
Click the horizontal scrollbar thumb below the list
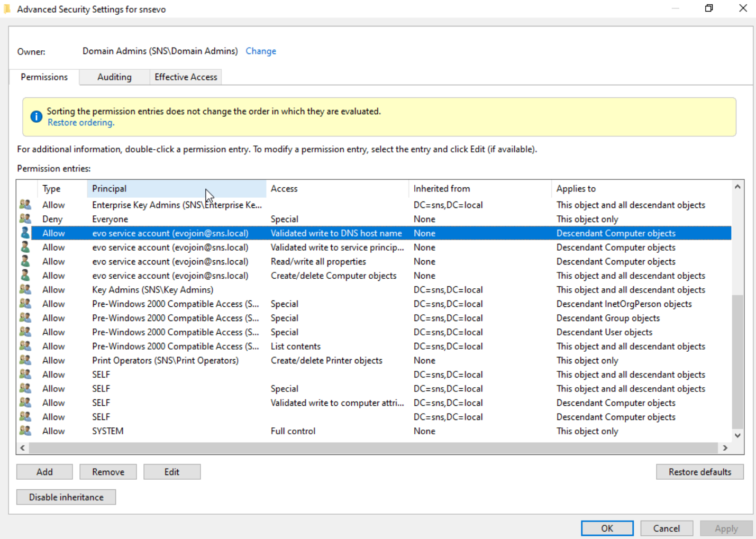pyautogui.click(x=373, y=447)
